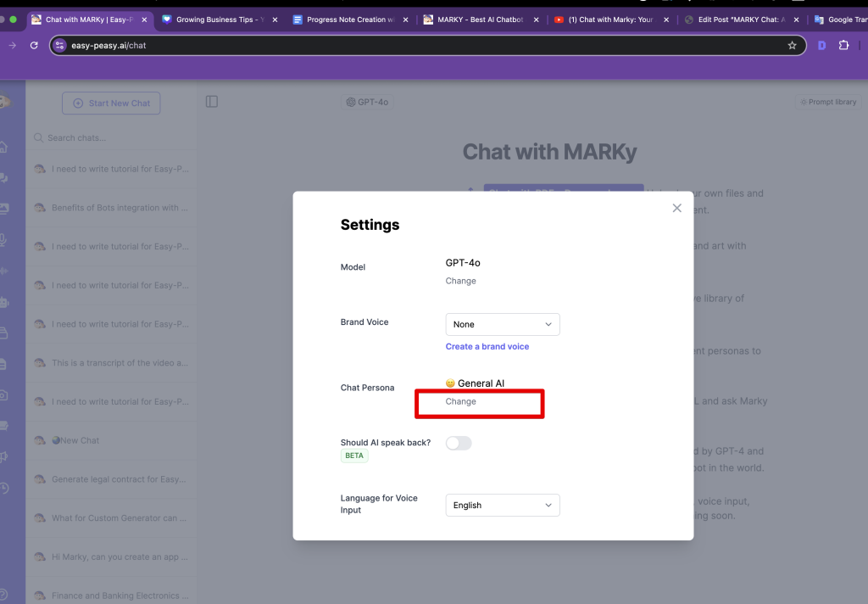Switch to the 'Progress Note Creation' tab
This screenshot has width=868, height=604.
pyautogui.click(x=349, y=20)
